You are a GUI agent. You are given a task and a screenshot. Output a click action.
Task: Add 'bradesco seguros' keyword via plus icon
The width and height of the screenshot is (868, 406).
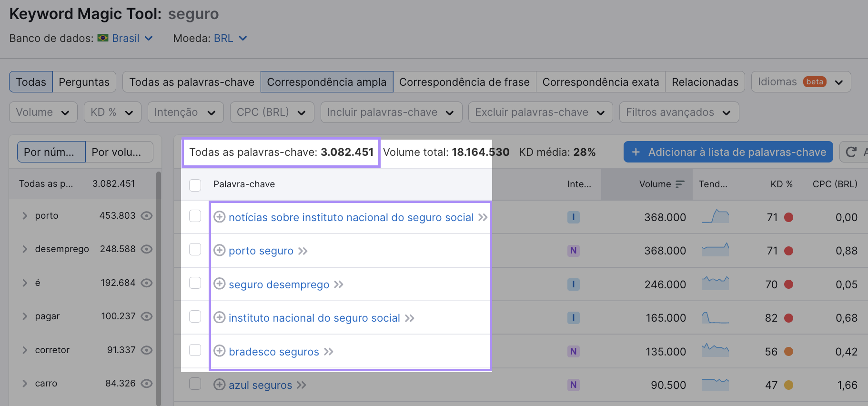click(x=219, y=351)
